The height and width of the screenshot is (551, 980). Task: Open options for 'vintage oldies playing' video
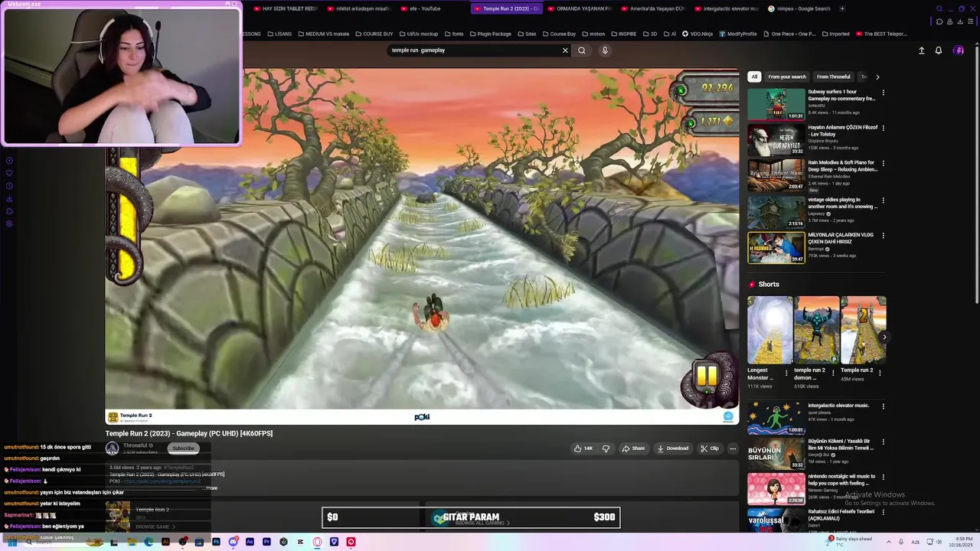(x=883, y=201)
